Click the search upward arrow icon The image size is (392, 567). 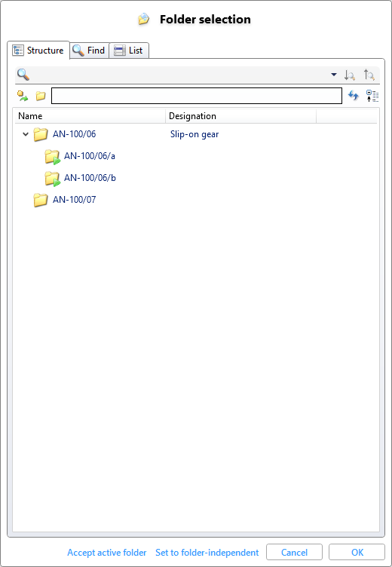point(369,75)
